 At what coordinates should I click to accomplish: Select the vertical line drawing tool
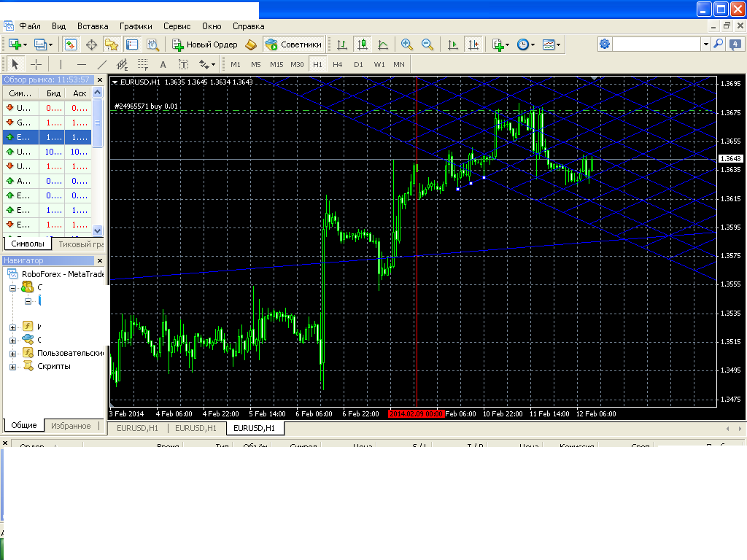pyautogui.click(x=61, y=64)
